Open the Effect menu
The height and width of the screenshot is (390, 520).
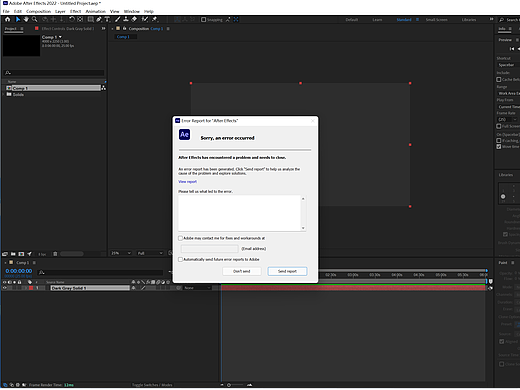[x=76, y=11]
